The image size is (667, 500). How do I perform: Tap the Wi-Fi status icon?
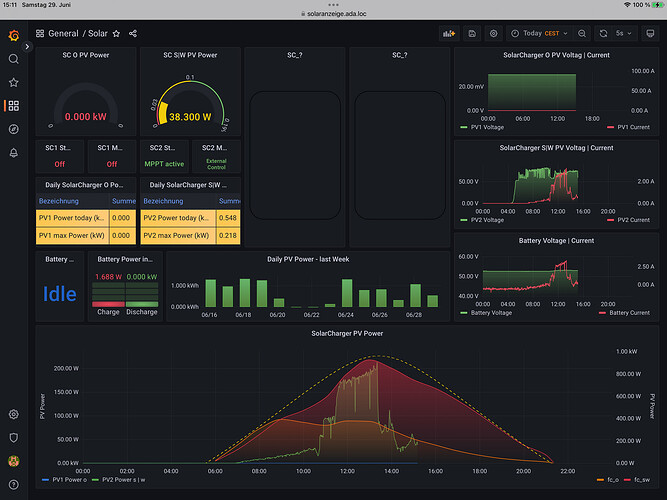click(627, 5)
